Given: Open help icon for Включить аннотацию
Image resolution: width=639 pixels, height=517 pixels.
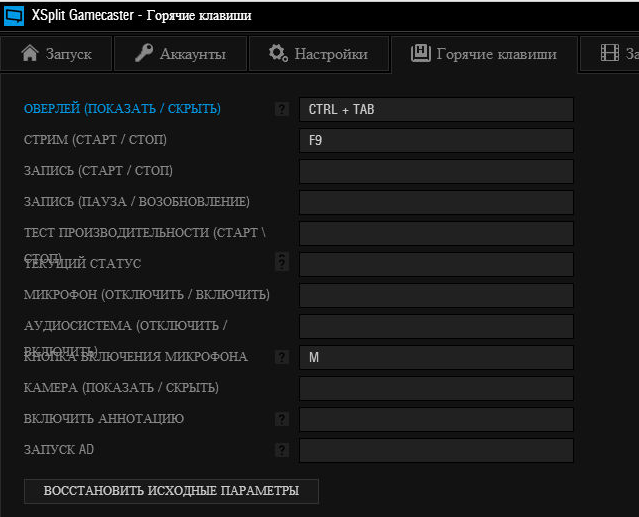Looking at the screenshot, I should click(282, 419).
